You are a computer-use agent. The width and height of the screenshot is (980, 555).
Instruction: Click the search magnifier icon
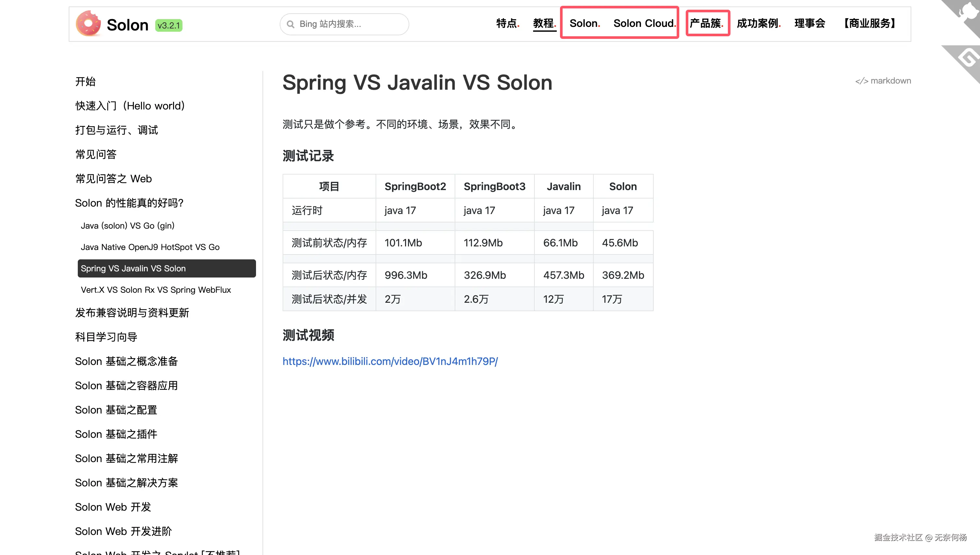[x=291, y=24]
